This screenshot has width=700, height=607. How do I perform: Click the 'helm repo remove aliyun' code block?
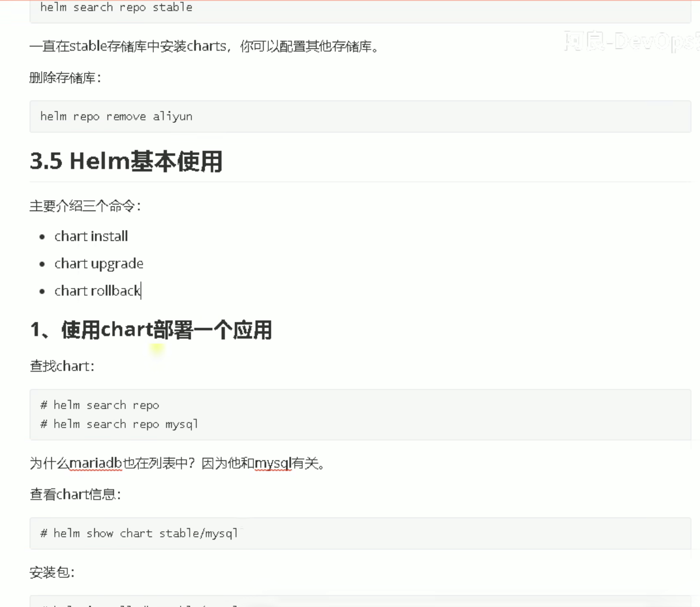pyautogui.click(x=116, y=116)
